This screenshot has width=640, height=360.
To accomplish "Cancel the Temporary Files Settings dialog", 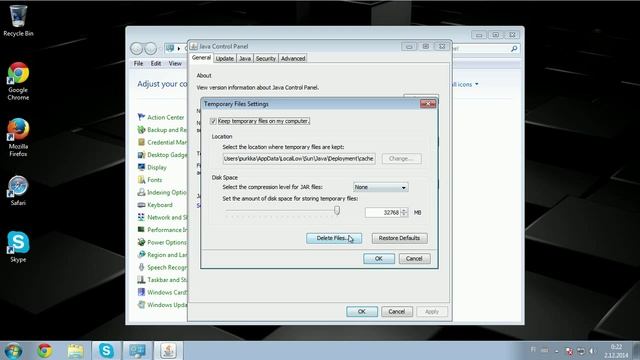I will (x=414, y=258).
